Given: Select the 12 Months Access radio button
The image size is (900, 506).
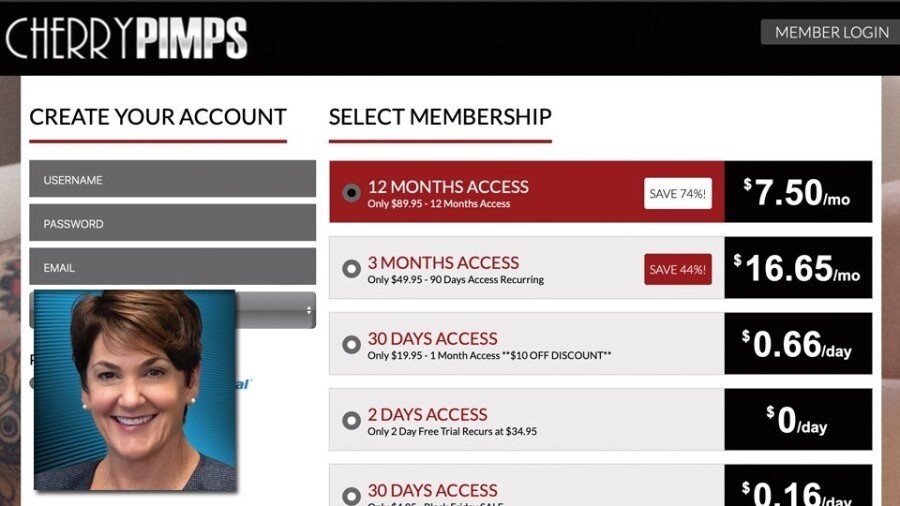Looking at the screenshot, I should 351,193.
